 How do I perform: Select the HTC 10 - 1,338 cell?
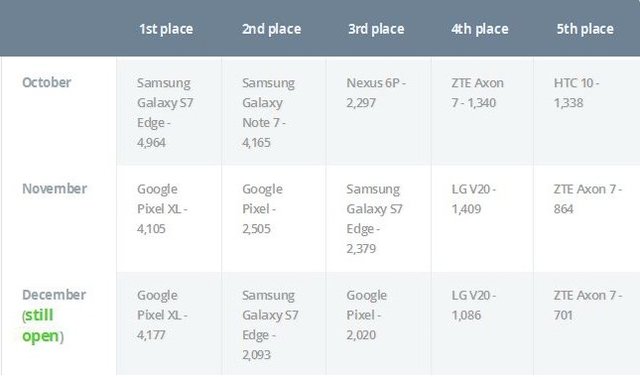coord(587,112)
